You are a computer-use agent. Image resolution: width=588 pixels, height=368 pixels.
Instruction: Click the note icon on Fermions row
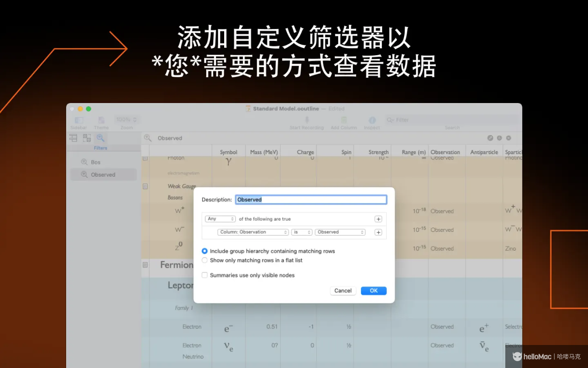coord(145,265)
